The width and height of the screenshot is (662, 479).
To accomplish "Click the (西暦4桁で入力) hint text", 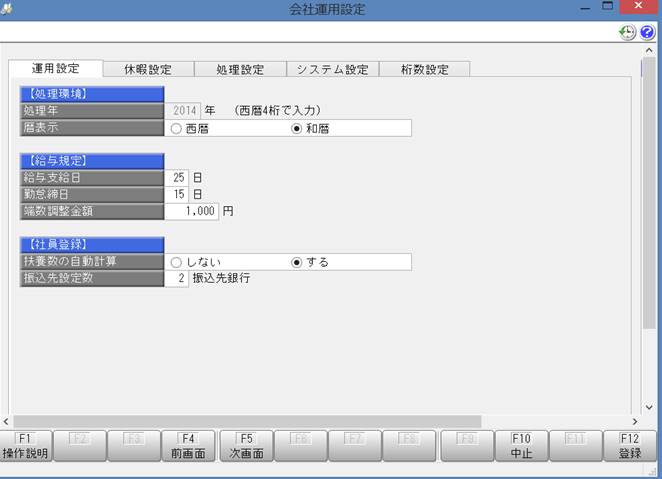I will point(277,111).
